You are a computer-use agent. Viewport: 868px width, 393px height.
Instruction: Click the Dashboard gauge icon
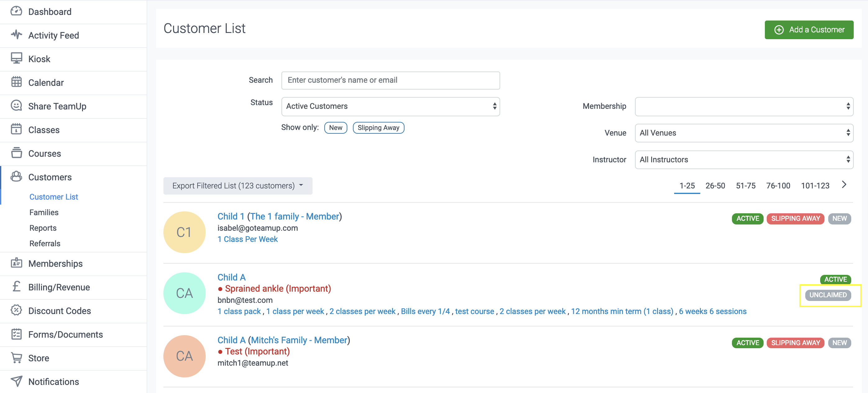(x=16, y=12)
